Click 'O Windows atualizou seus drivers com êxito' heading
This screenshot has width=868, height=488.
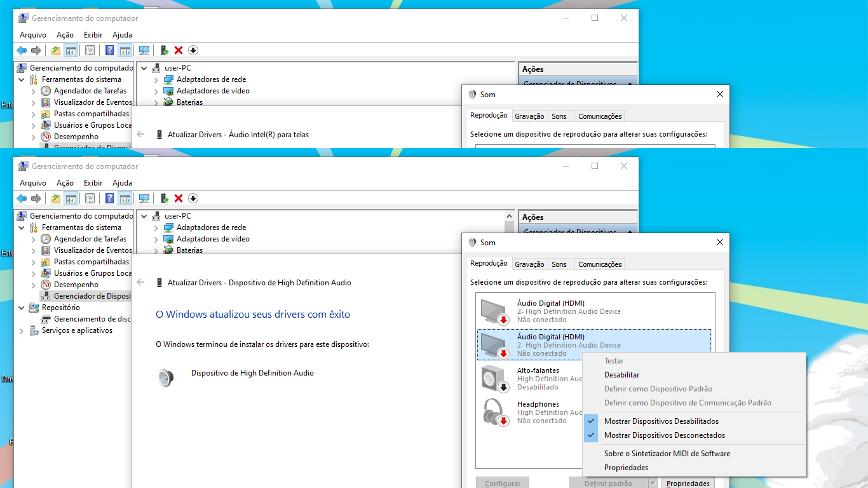click(x=253, y=315)
